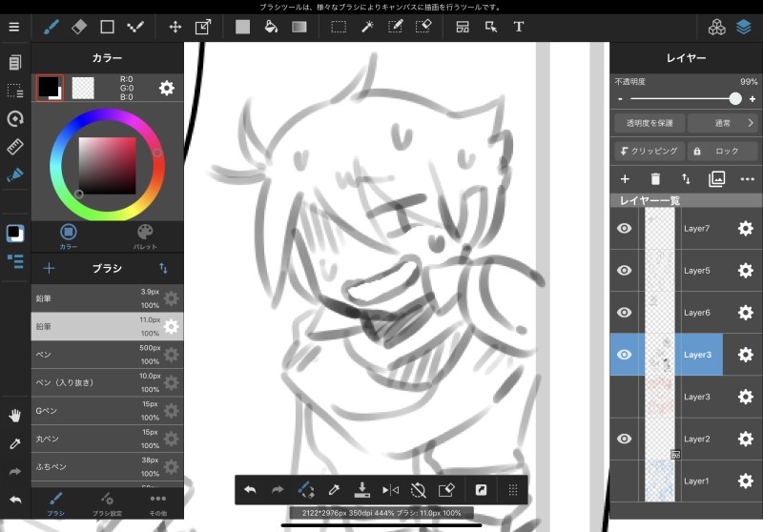Click undo in bottom canvas toolbar

(250, 490)
